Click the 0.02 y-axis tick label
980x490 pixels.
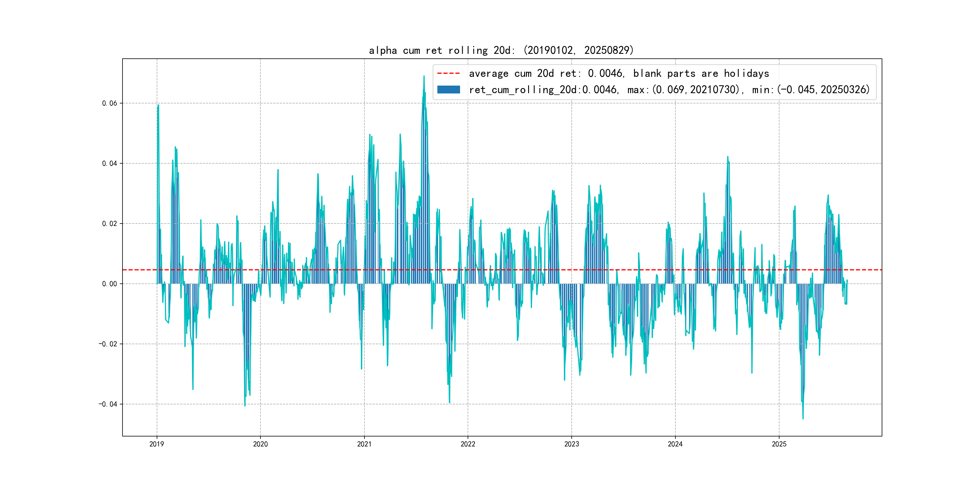tap(109, 223)
